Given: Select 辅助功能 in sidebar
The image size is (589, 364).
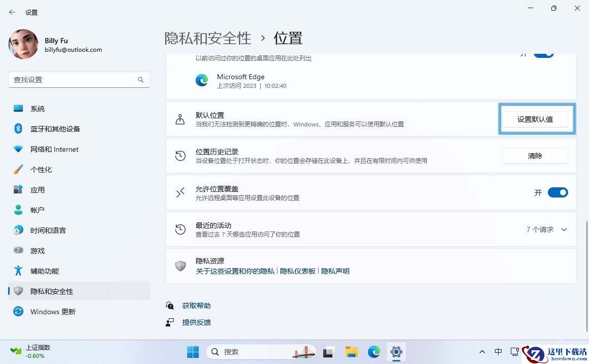Looking at the screenshot, I should pos(79,271).
